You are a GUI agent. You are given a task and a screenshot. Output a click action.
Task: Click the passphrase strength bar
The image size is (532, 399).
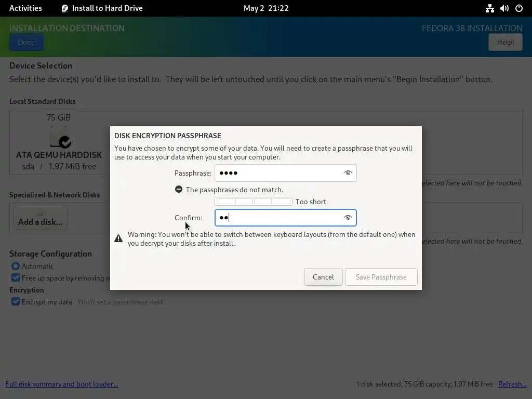[x=253, y=201]
